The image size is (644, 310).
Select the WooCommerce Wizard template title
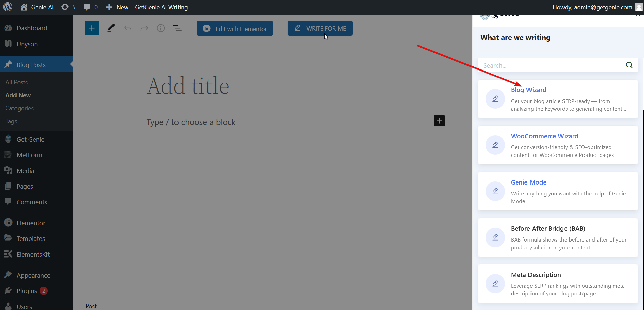click(544, 136)
